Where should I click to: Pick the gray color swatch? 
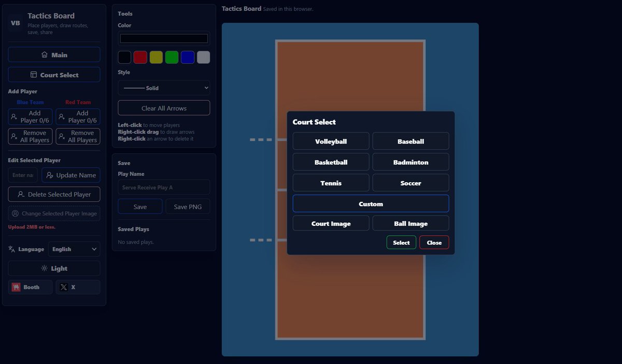203,57
